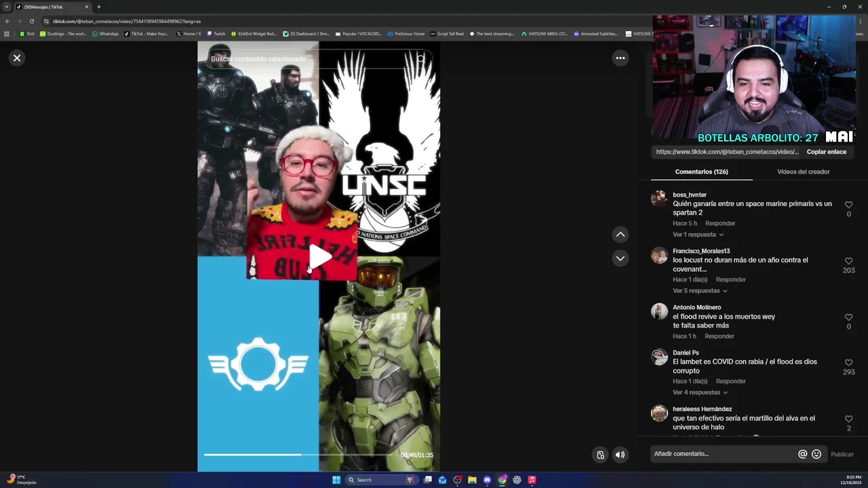Go to the previous video with up arrow
The image size is (868, 488).
pos(620,235)
